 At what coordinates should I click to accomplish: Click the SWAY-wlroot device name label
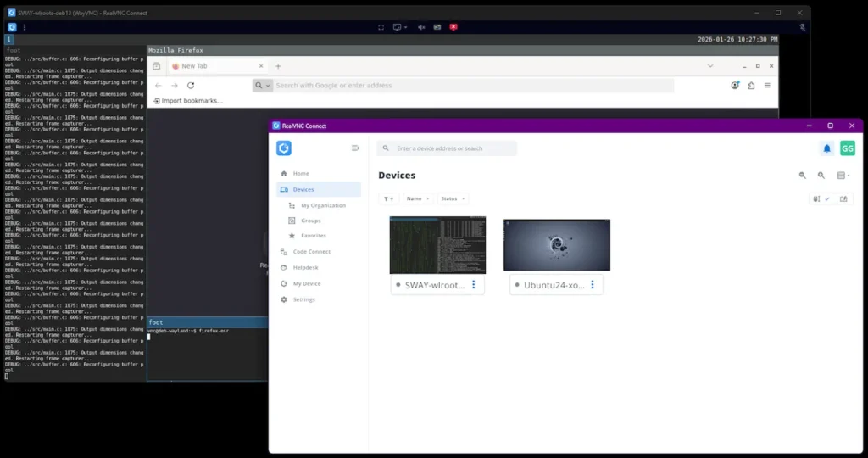tap(435, 285)
